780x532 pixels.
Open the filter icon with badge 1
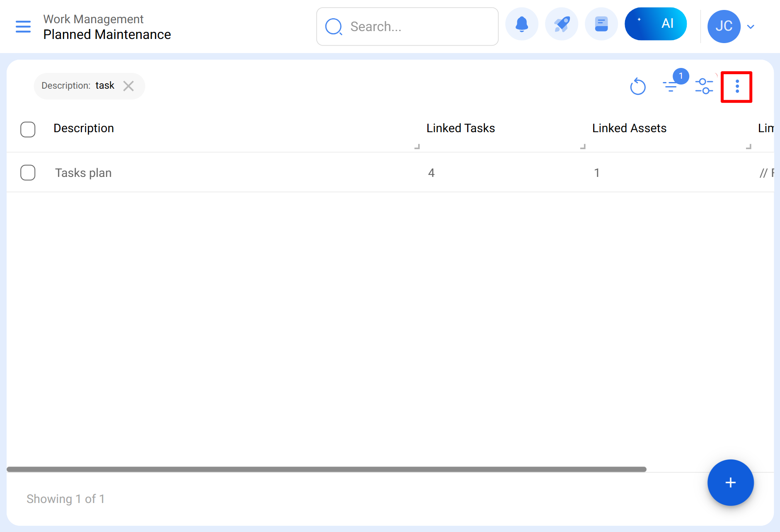point(671,86)
